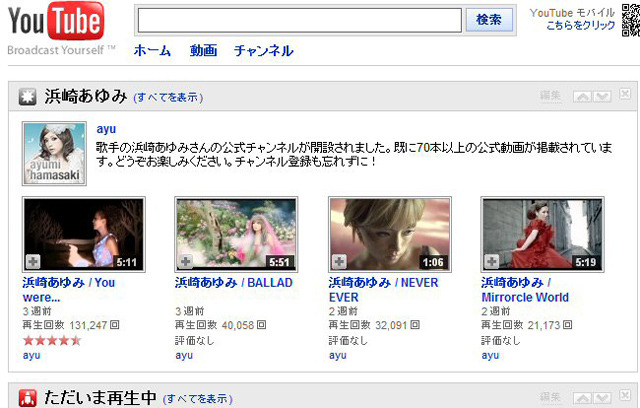Play the You were... video thumbnail
The height and width of the screenshot is (408, 640).
84,235
